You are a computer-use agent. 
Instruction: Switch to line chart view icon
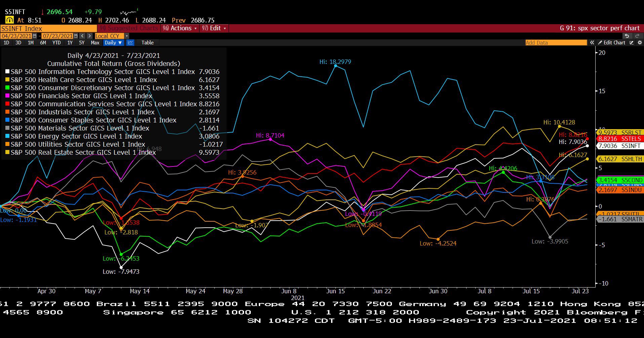[130, 43]
